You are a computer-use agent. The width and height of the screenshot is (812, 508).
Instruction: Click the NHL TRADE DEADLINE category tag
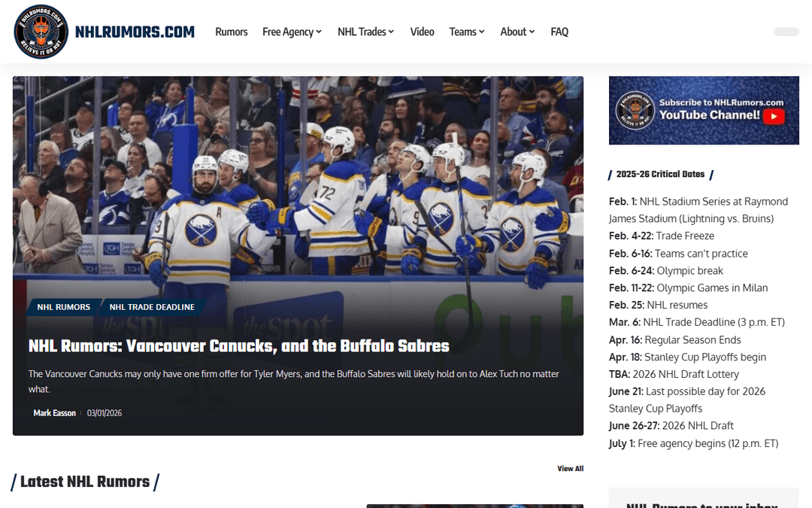(152, 307)
